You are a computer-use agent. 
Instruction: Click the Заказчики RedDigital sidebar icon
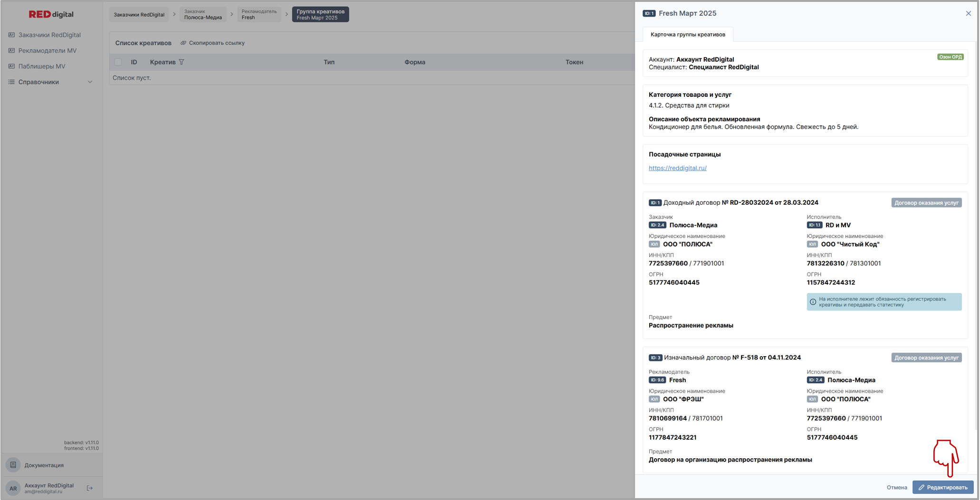pos(12,35)
